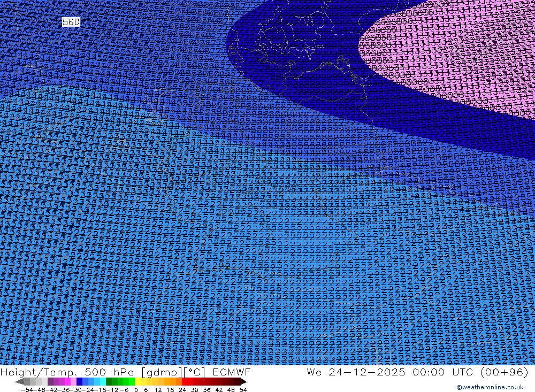Select the bright red 24 legend swatch
The image size is (535, 392).
click(x=185, y=381)
